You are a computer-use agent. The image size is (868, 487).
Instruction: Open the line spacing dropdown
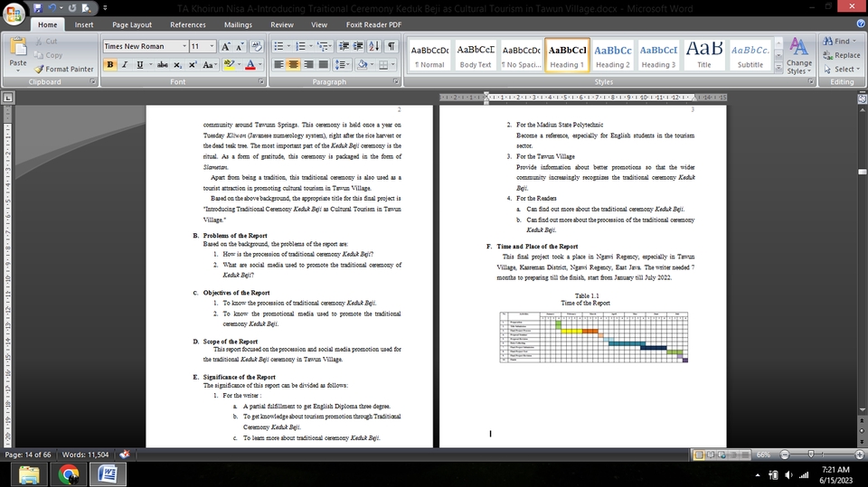[343, 65]
